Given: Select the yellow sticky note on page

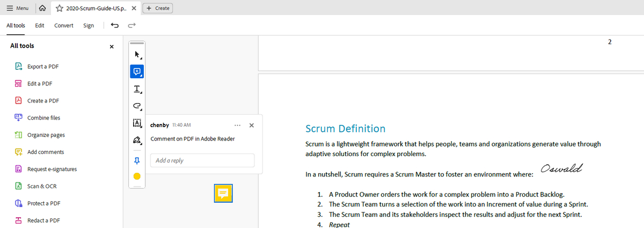Looking at the screenshot, I should coord(223,193).
